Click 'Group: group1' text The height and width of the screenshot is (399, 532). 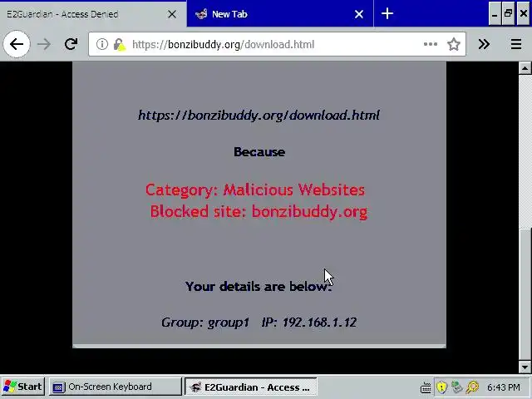205,323
